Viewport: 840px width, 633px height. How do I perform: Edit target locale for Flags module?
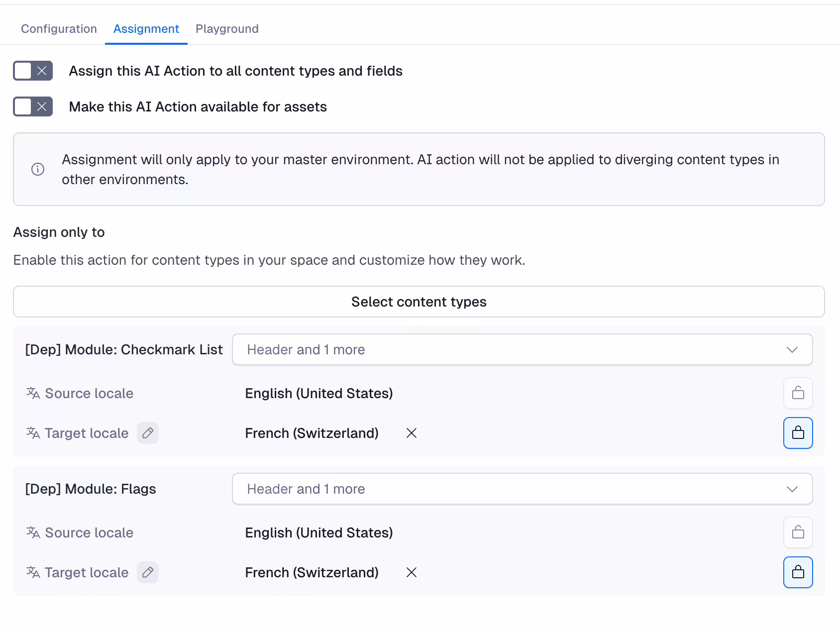pos(148,572)
